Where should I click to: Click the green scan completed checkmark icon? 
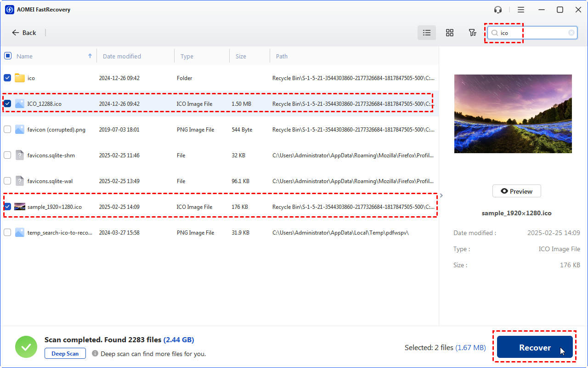26,347
